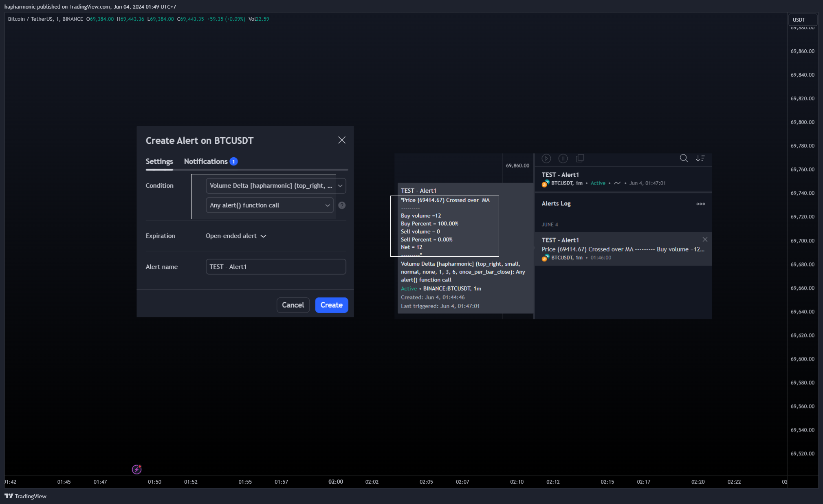823x504 pixels.
Task: Close the Create Alert dialog
Action: [342, 140]
